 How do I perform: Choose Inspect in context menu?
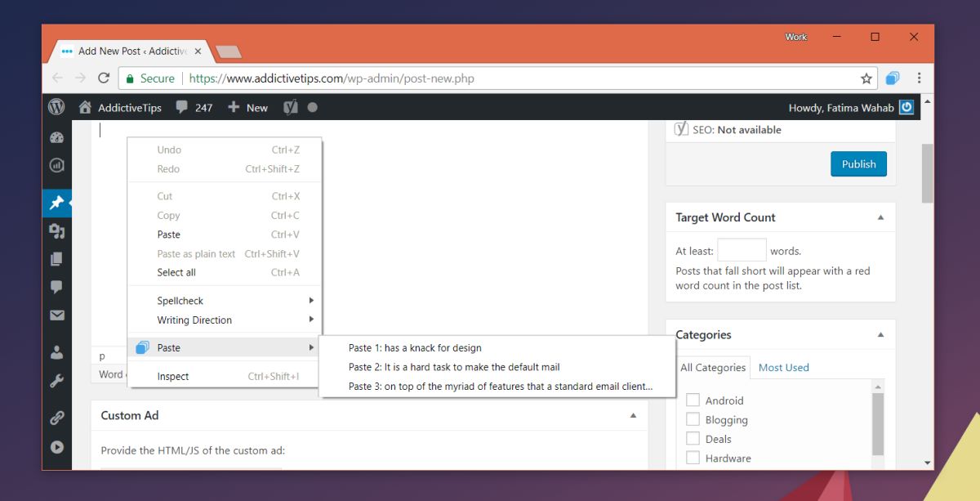pyautogui.click(x=225, y=377)
